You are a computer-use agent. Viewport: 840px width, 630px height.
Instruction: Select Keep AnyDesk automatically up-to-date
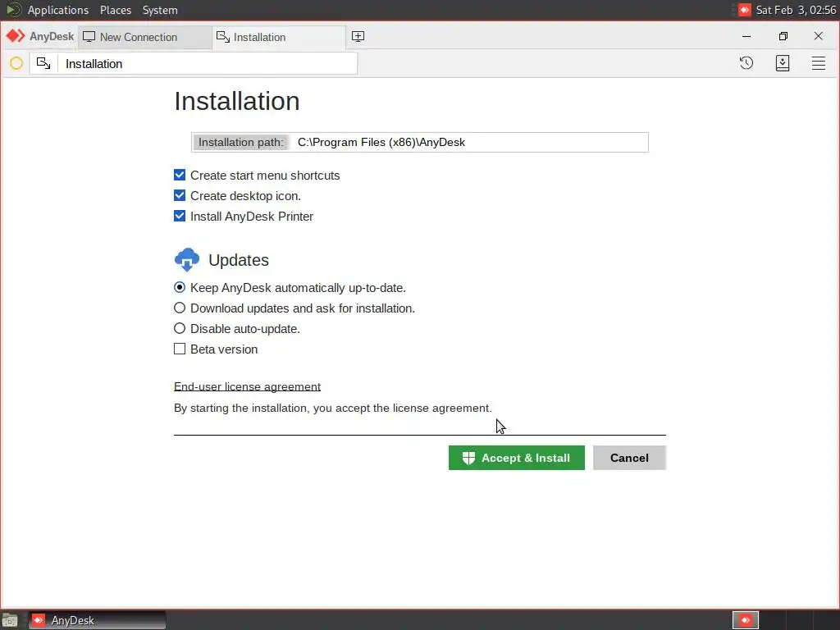tap(180, 288)
